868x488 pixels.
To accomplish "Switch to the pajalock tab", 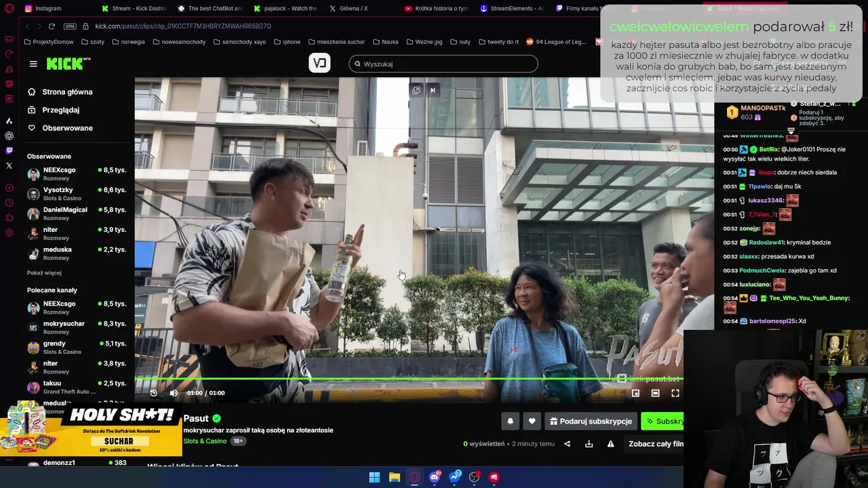I will (x=285, y=8).
